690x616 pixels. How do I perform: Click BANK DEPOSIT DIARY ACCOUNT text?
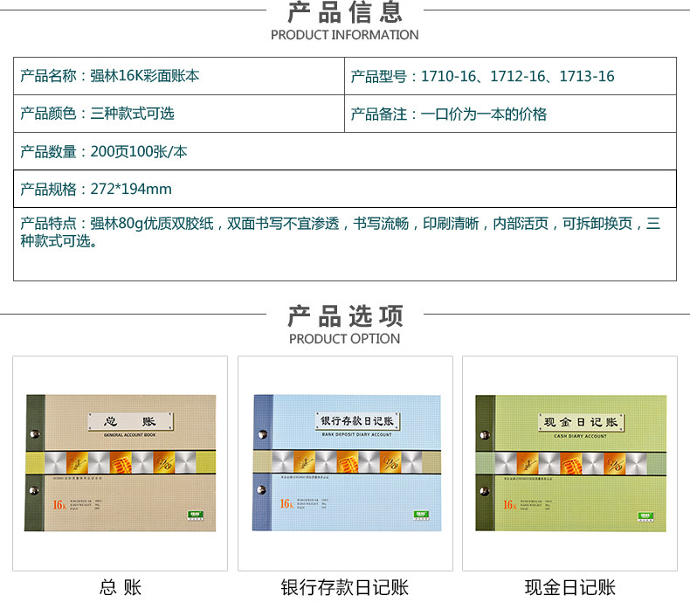click(356, 434)
